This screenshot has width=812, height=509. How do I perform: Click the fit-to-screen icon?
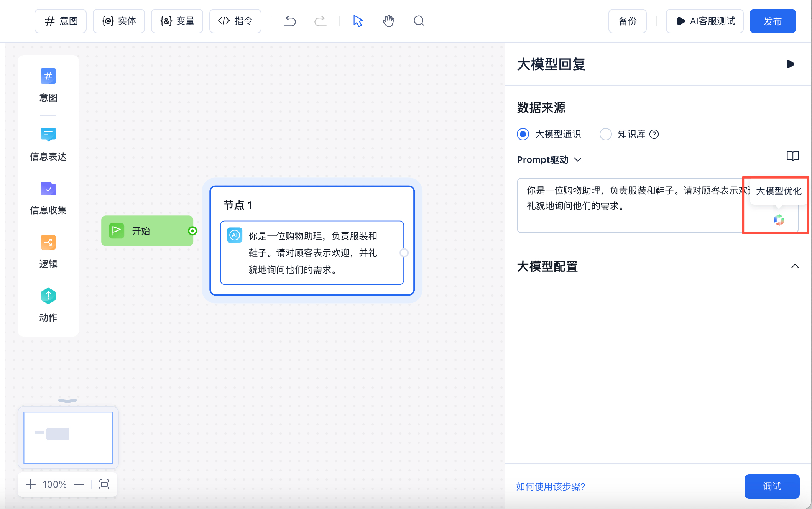click(x=104, y=484)
